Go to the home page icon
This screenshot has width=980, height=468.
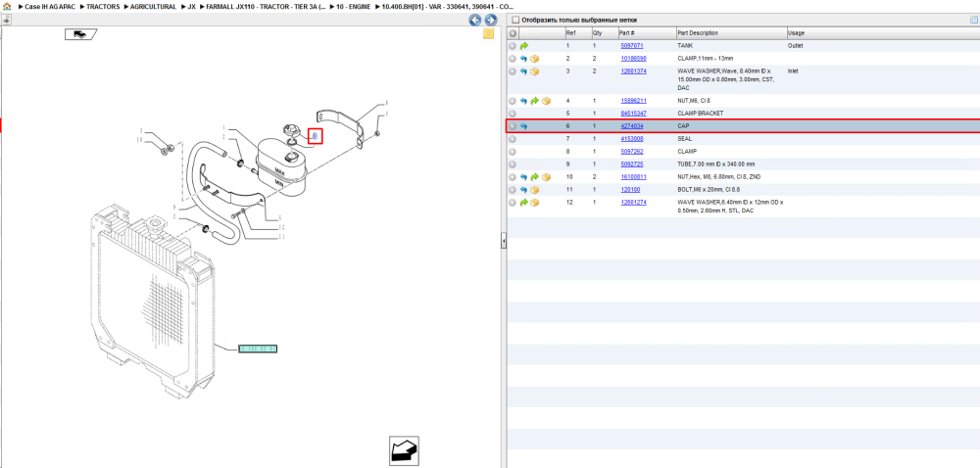pos(6,6)
